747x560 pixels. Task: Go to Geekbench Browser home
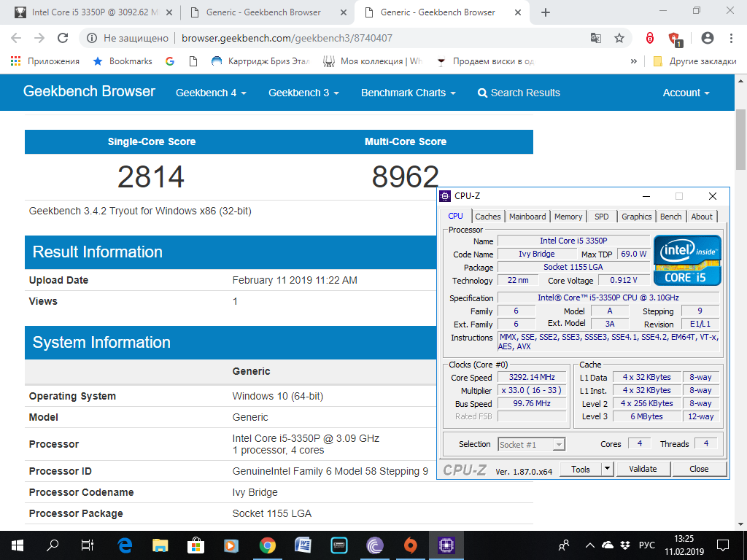[x=89, y=91]
